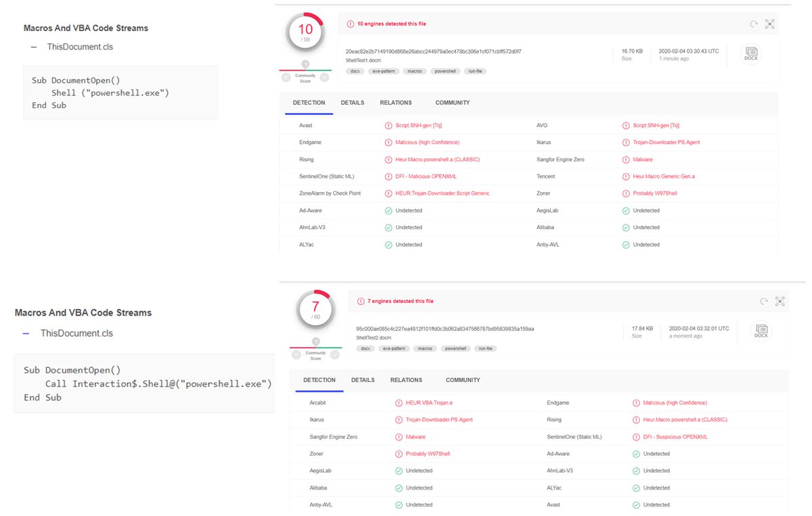The width and height of the screenshot is (812, 516).
Task: Click Arcabit engine name in bottom report
Action: tap(318, 402)
